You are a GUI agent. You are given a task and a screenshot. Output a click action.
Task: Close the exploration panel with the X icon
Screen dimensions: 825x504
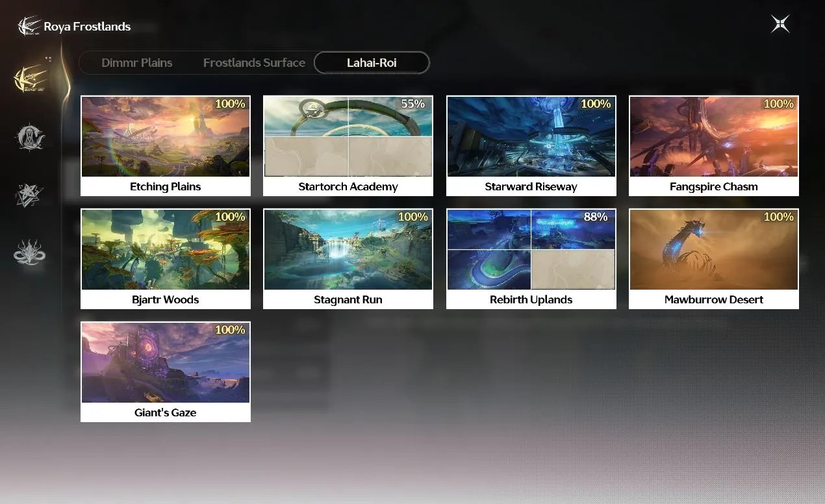pyautogui.click(x=780, y=25)
